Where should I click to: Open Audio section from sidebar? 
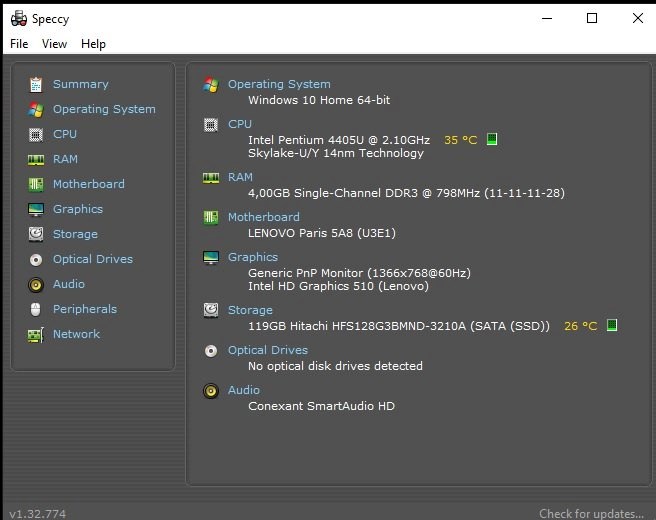[69, 284]
